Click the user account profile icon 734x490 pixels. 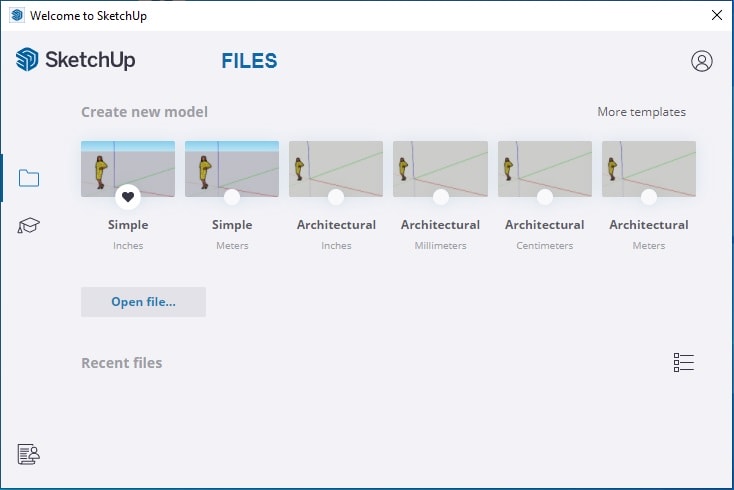click(702, 61)
